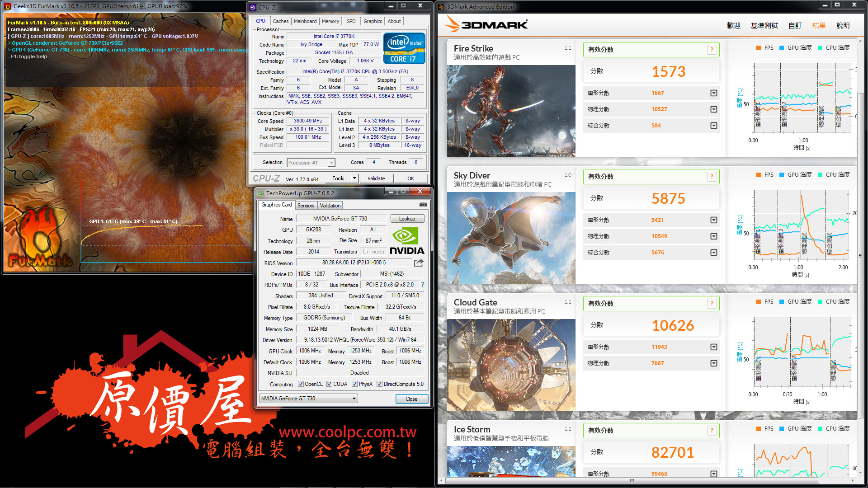Click the Fire Strike benchmark thumbnail

click(x=511, y=111)
